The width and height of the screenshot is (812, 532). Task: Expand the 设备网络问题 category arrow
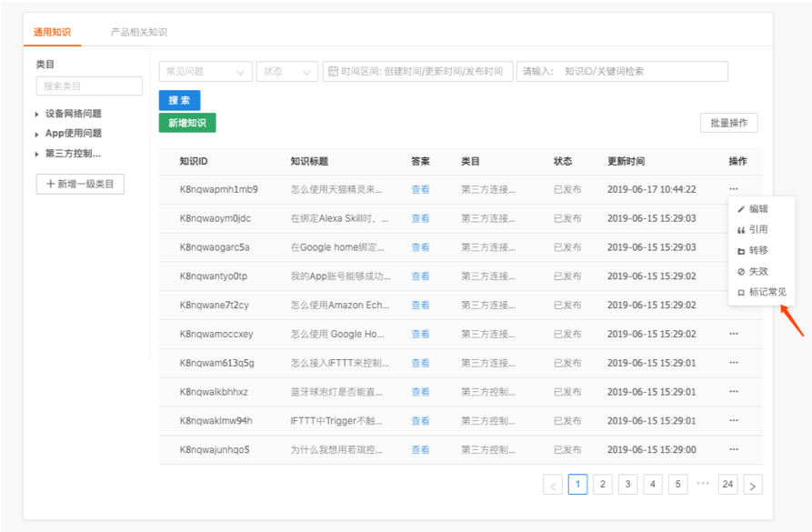click(x=36, y=115)
